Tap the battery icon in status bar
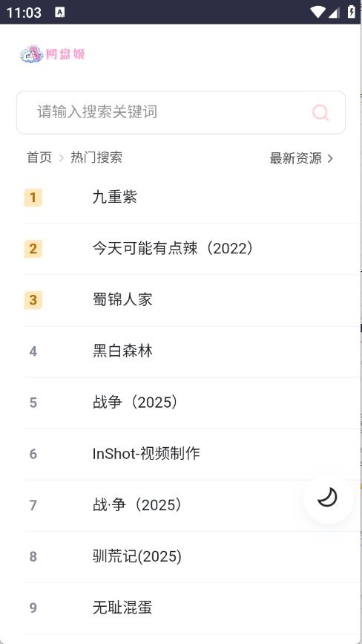Viewport: 362px width, 644px height. coord(352,12)
